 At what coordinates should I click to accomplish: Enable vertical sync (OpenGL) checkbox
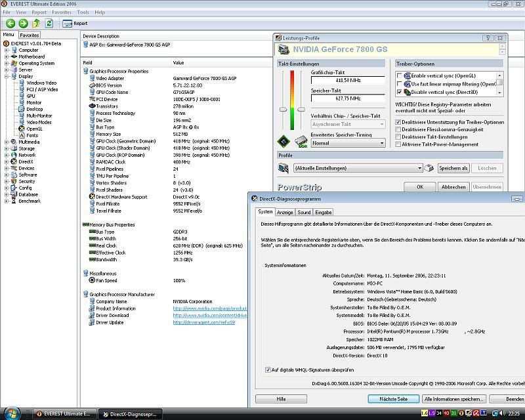point(399,75)
